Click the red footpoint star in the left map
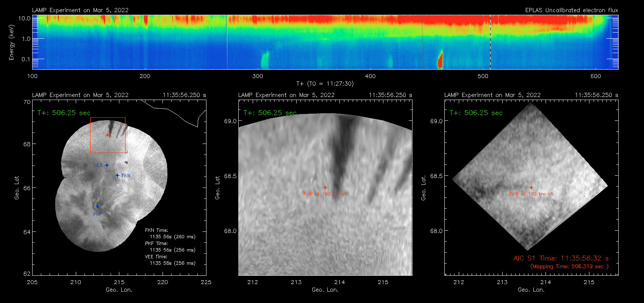The width and height of the screenshot is (644, 303). point(108,135)
